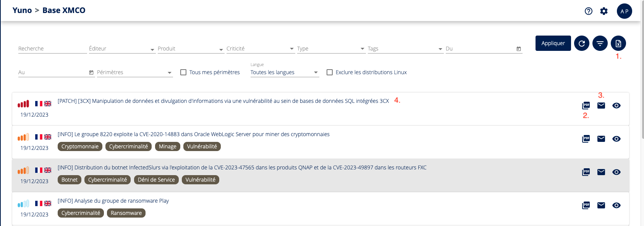Click the Excel export icon
Image resolution: width=644 pixels, height=226 pixels.
[x=618, y=44]
